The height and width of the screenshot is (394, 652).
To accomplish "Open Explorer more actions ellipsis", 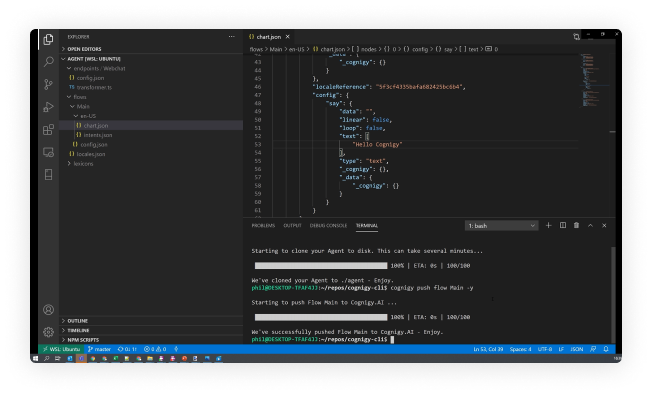I will 232,37.
